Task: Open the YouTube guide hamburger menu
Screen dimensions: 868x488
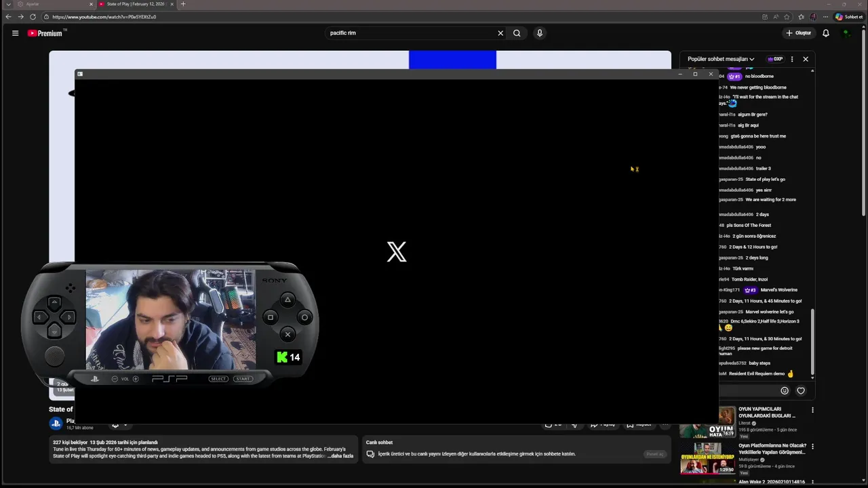Action: [x=15, y=33]
